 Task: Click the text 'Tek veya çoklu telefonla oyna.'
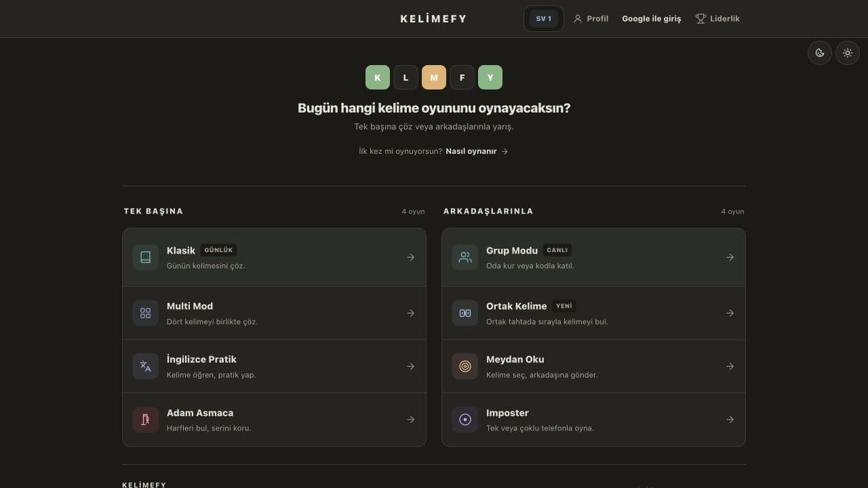540,428
